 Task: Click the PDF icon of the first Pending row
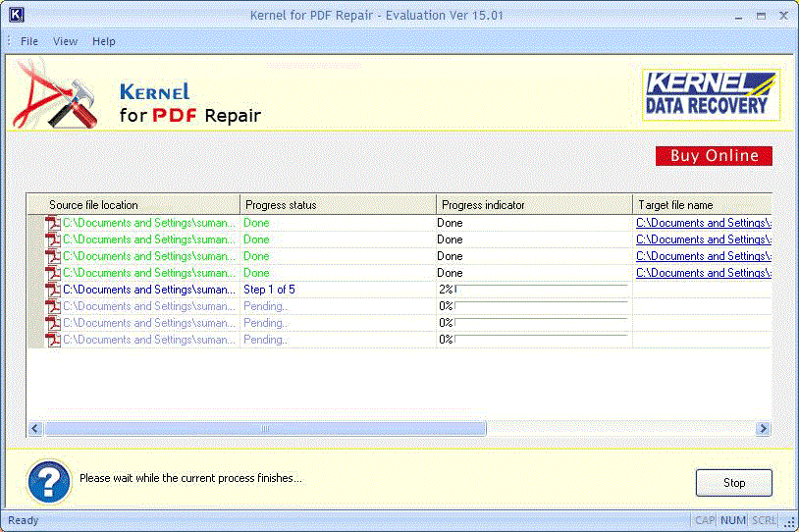tap(53, 307)
